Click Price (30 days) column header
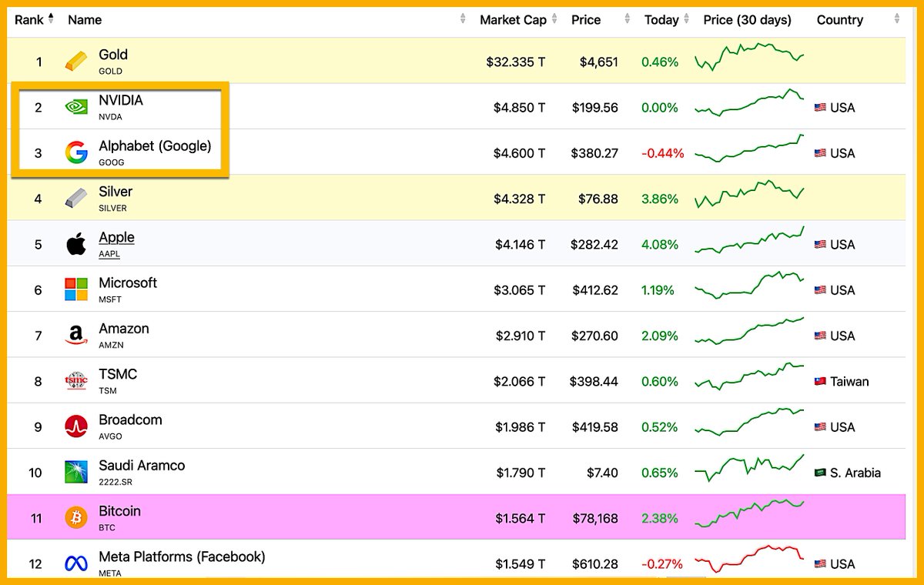 pyautogui.click(x=747, y=20)
